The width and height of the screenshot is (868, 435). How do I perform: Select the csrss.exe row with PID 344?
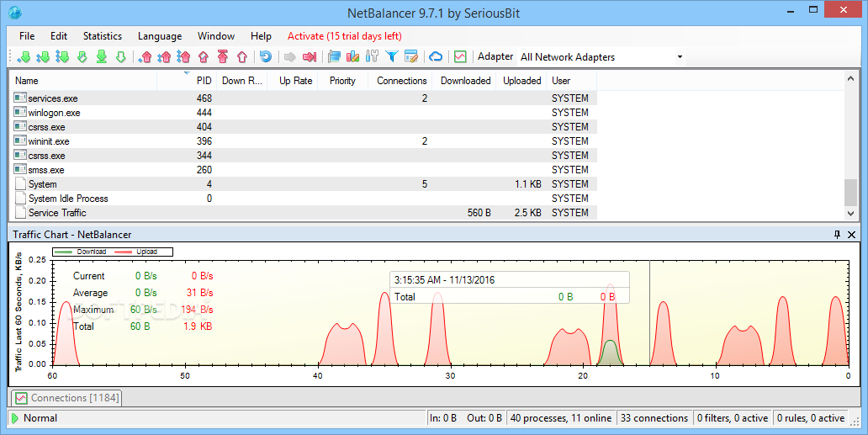tap(304, 156)
